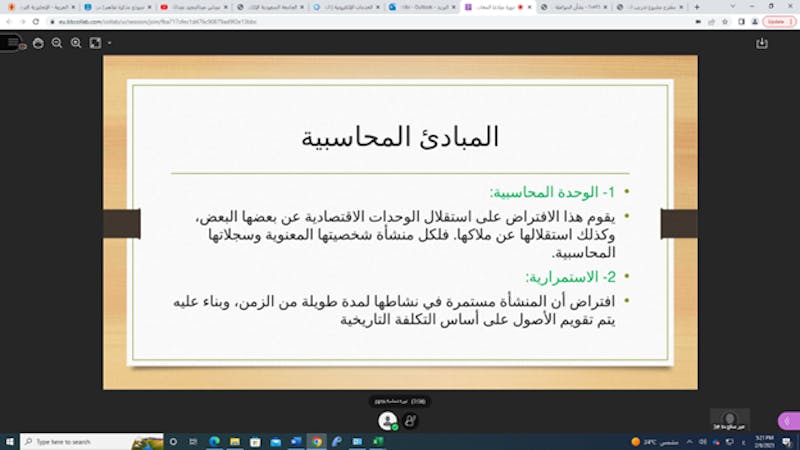Toggle the fit-to-page view icon
Image resolution: width=800 pixels, height=450 pixels.
click(95, 43)
